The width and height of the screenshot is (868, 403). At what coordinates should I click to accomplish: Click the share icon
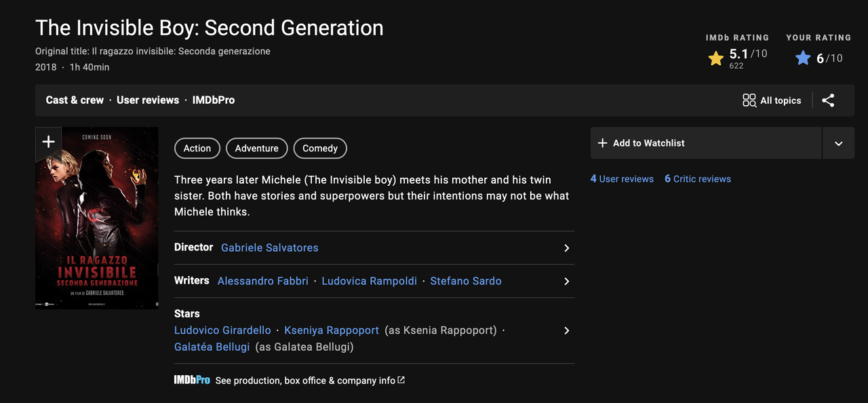coord(828,100)
